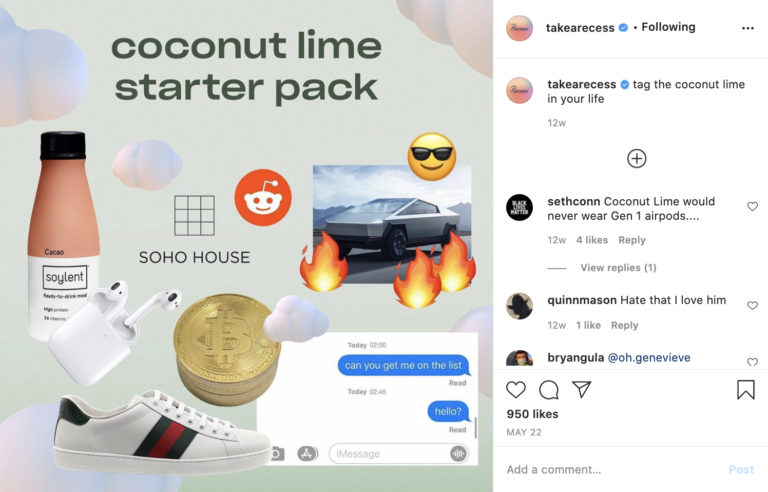Click the Post comment button

point(741,469)
